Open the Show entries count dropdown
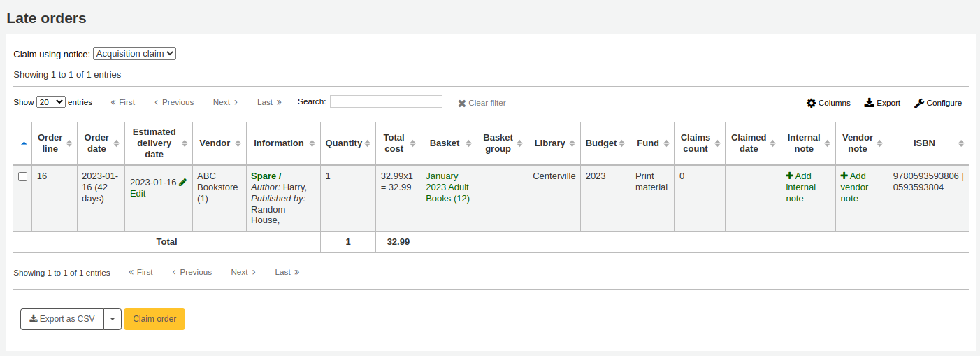Screen dimensions: 980x356 point(51,101)
